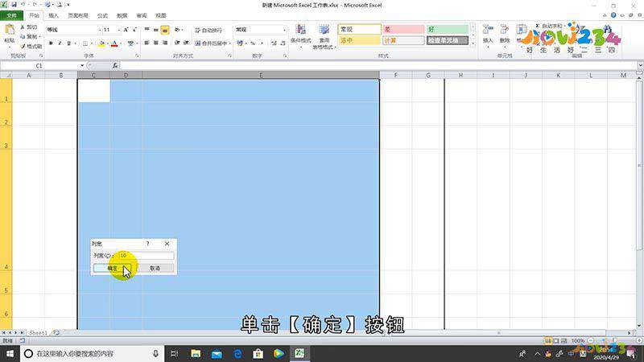Open Microsoft Edge from taskbar
The width and height of the screenshot is (644, 362).
237,353
